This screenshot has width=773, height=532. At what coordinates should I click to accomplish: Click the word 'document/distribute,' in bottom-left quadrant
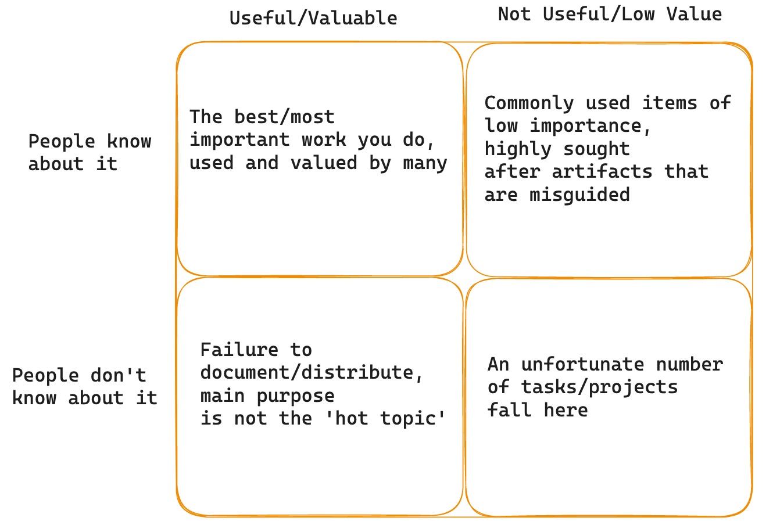[x=312, y=372]
